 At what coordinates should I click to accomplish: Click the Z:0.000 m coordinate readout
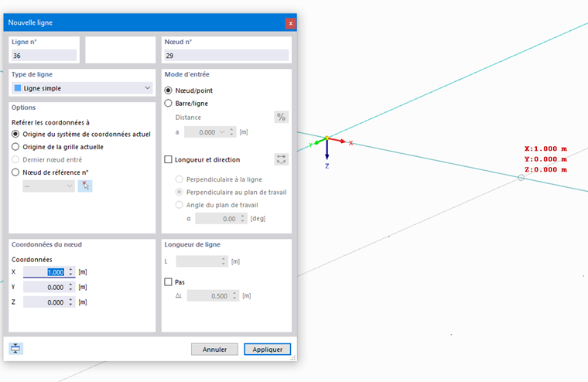pos(545,170)
